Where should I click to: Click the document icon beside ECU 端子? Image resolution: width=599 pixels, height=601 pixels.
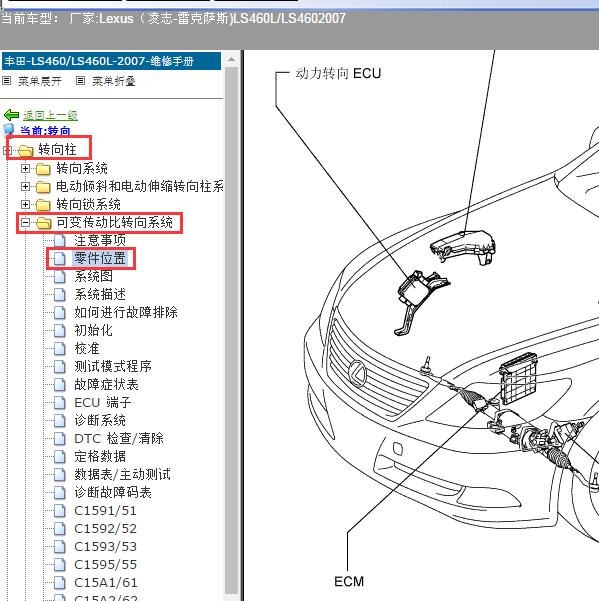point(59,402)
